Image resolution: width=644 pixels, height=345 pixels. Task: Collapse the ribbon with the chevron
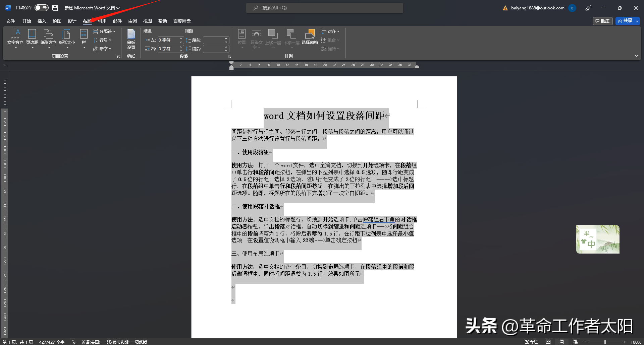point(636,56)
